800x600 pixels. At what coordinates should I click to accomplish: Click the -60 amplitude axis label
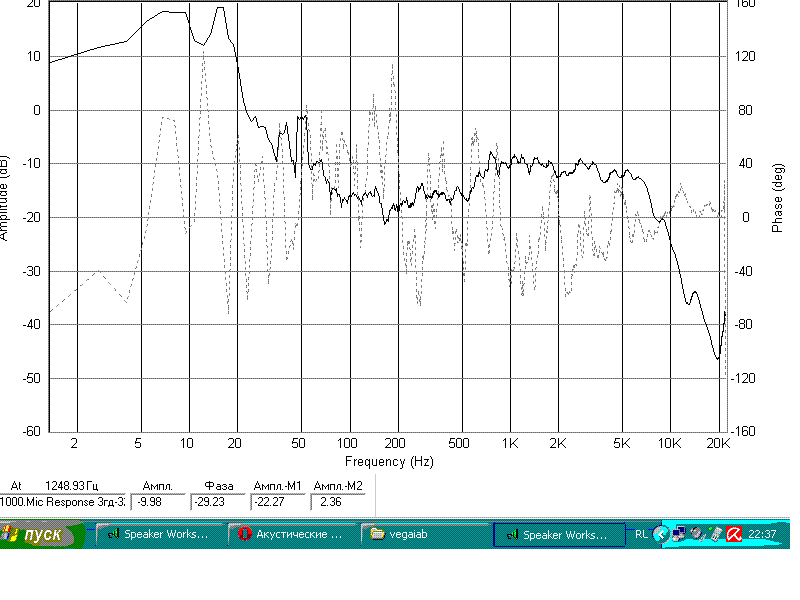(x=31, y=431)
